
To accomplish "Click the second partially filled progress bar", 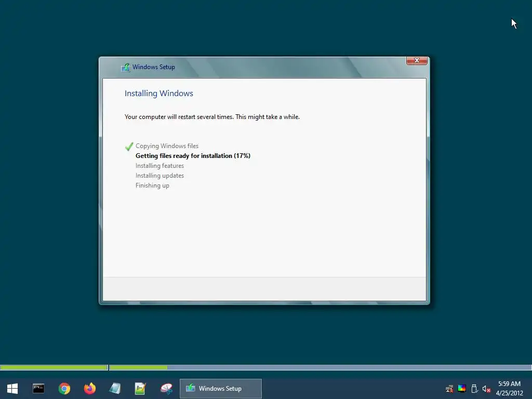I will 320,367.
